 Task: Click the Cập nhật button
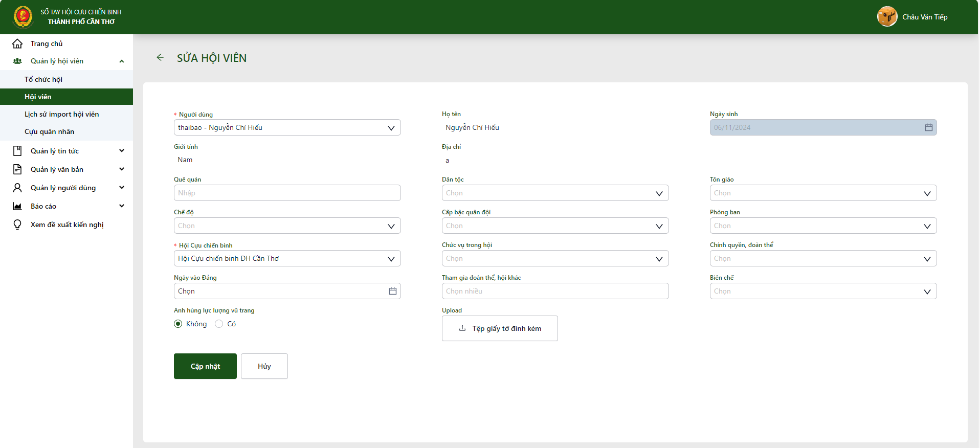[x=205, y=366]
